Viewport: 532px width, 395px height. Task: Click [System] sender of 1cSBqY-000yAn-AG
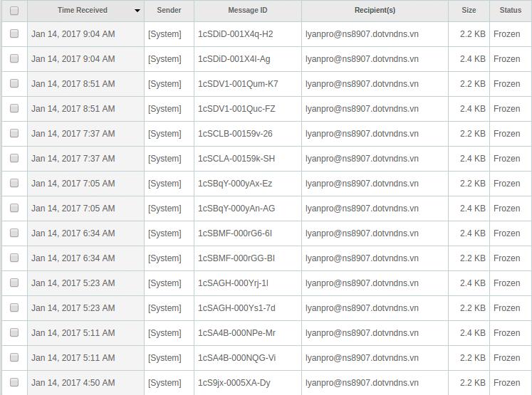pyautogui.click(x=165, y=209)
